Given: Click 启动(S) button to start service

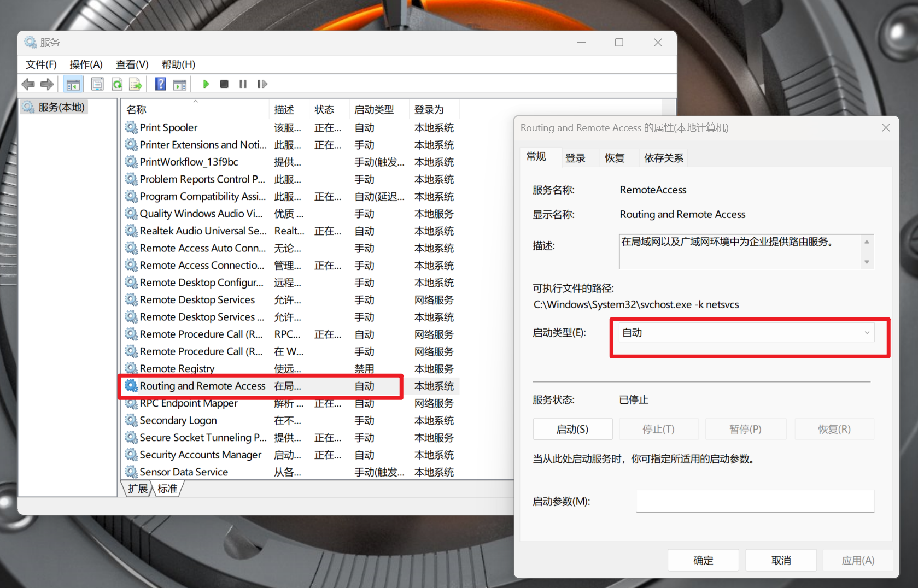Looking at the screenshot, I should pyautogui.click(x=572, y=429).
